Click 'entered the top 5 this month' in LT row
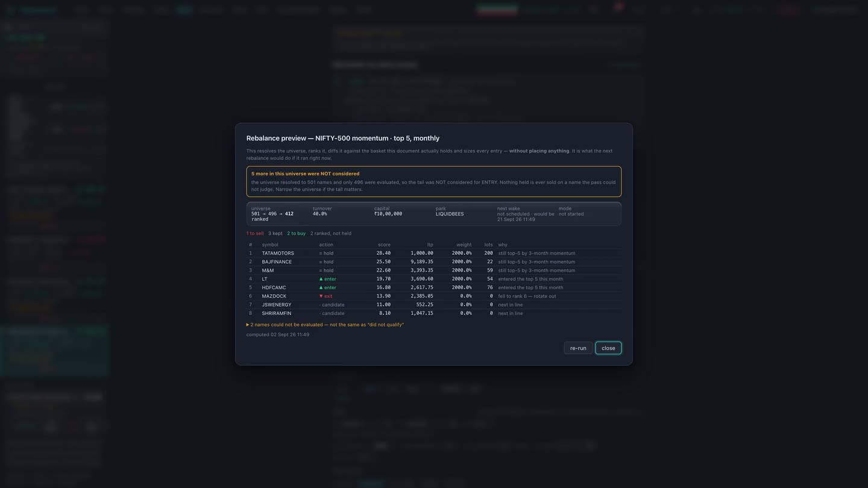Viewport: 868px width, 488px height. point(530,279)
